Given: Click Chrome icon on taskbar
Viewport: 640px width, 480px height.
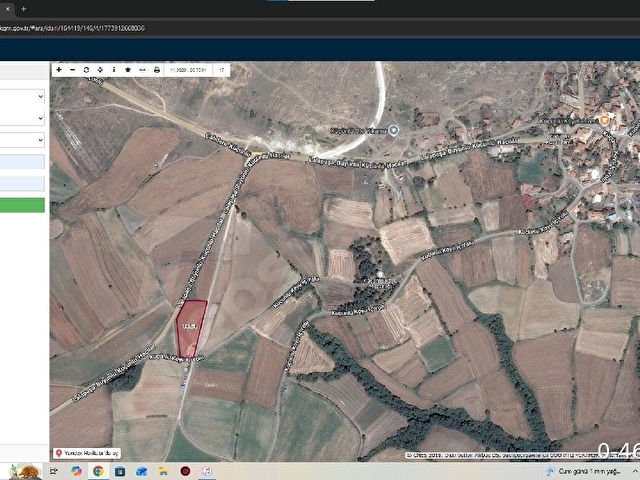Looking at the screenshot, I should coord(98,471).
